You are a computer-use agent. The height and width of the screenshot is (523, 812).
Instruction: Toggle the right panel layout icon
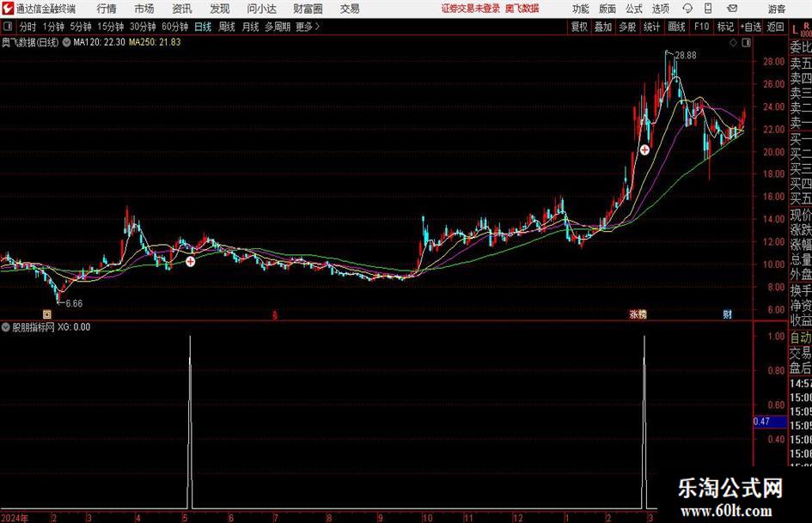click(x=746, y=43)
